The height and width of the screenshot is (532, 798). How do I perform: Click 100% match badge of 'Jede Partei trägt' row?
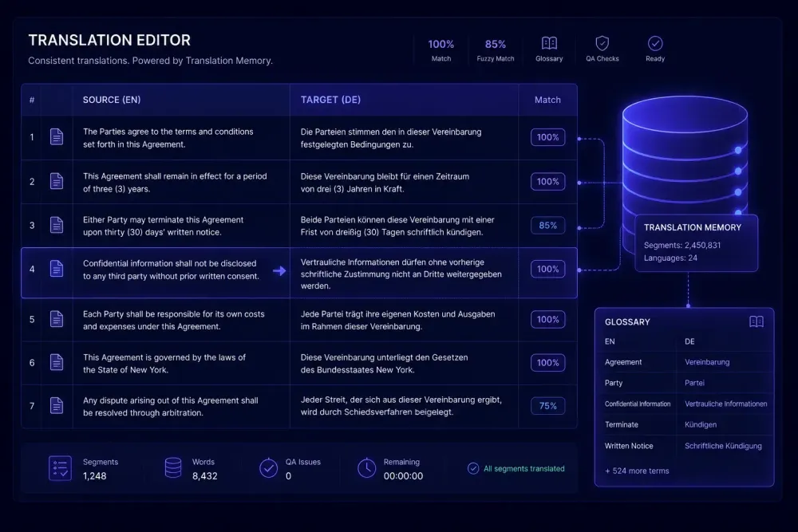coord(547,319)
